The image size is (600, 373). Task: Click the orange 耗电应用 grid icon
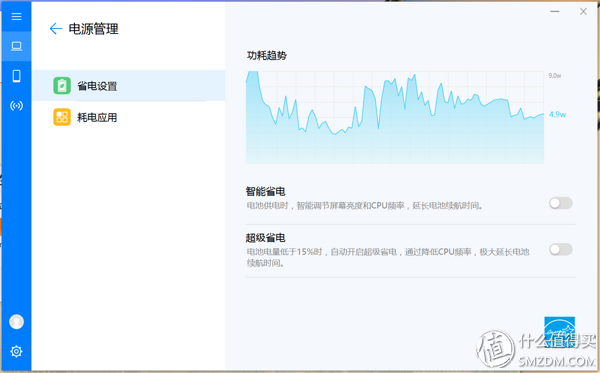tap(62, 117)
